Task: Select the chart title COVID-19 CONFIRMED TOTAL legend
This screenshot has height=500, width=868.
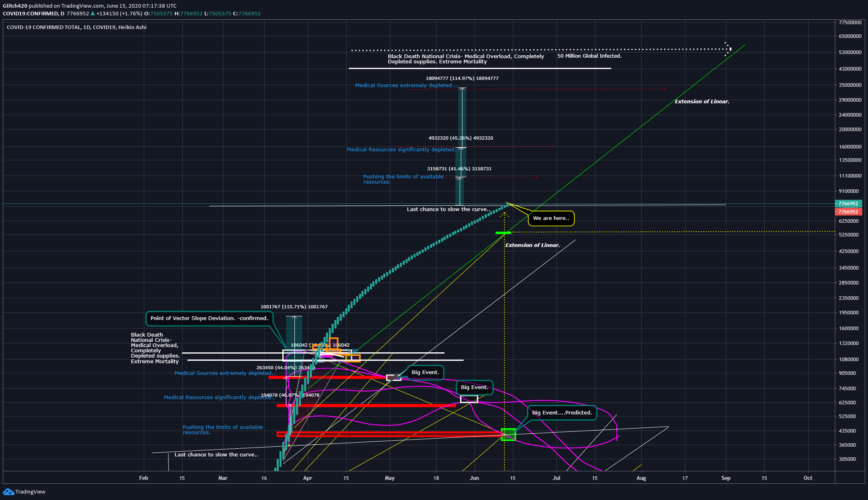Action: [x=76, y=27]
